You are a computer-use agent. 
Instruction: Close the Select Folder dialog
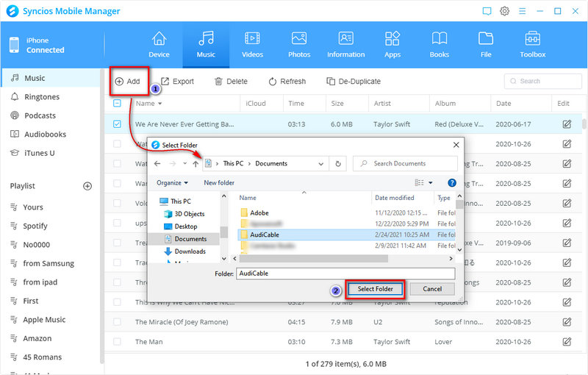click(456, 145)
